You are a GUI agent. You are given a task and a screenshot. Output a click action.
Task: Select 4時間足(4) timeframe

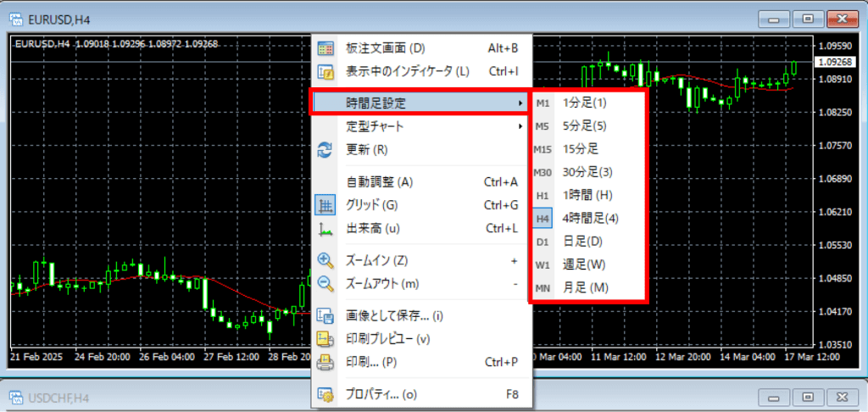coord(588,218)
